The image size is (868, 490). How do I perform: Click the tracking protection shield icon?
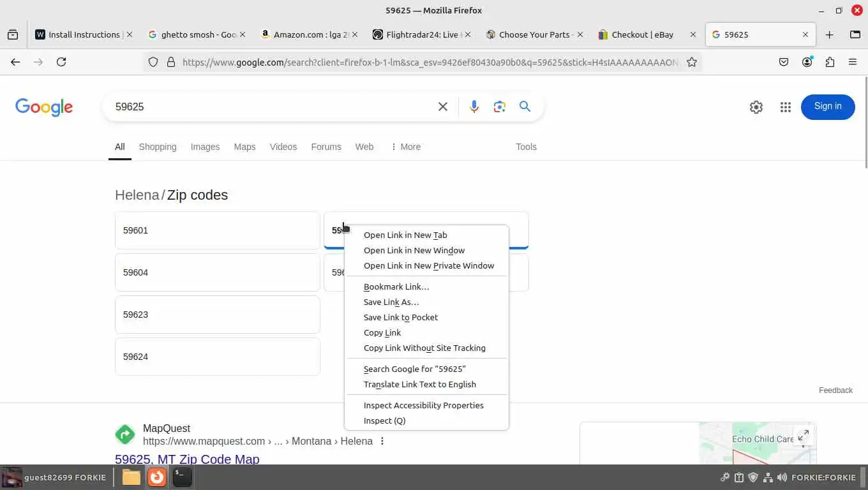(x=153, y=62)
